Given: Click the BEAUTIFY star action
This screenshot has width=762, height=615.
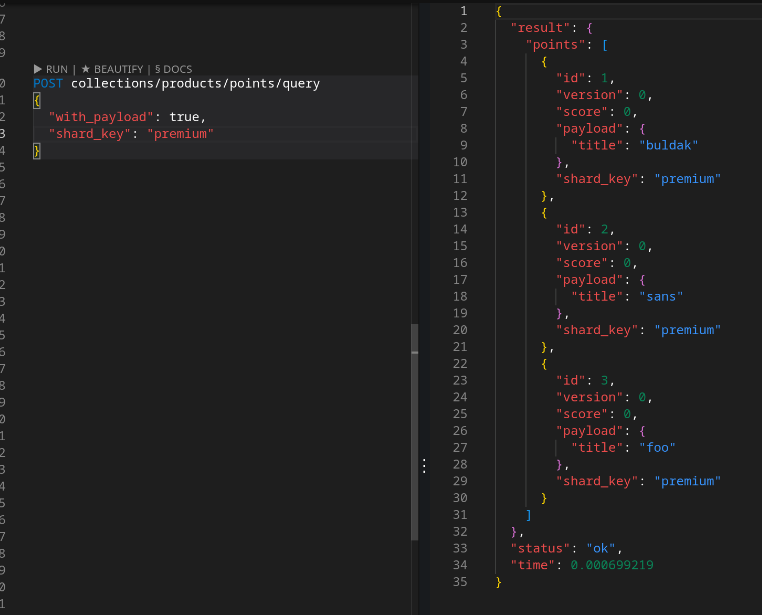Looking at the screenshot, I should tap(112, 69).
